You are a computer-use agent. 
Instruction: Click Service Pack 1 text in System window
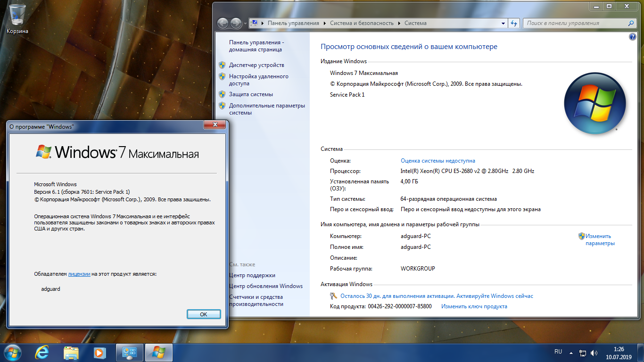(x=347, y=95)
